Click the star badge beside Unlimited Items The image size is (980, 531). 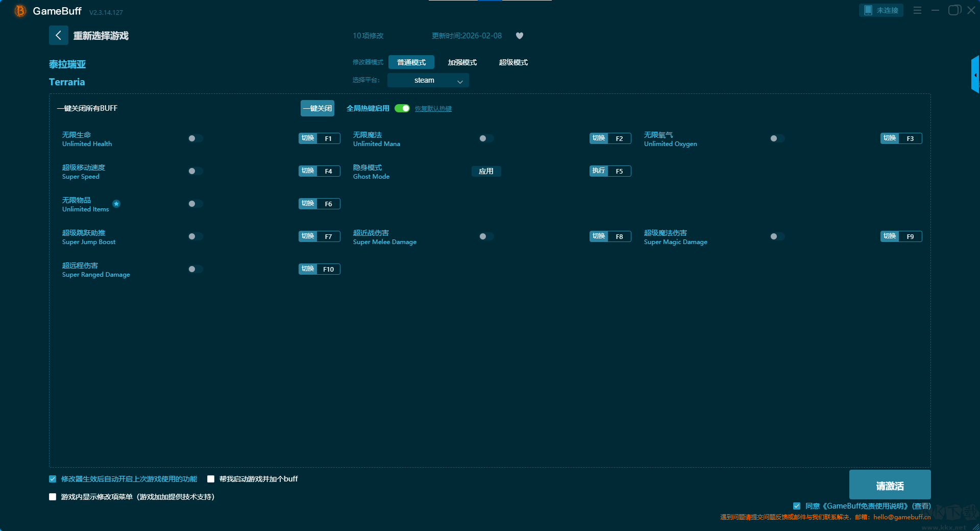pyautogui.click(x=116, y=204)
